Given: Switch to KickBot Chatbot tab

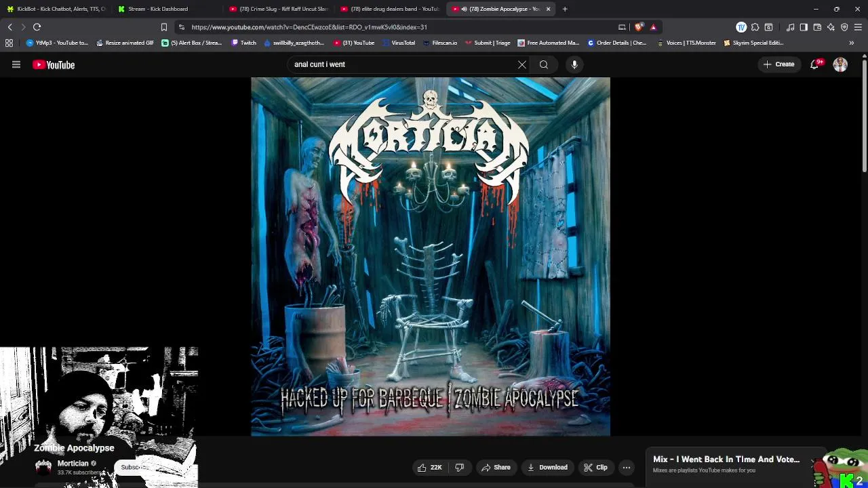Looking at the screenshot, I should pyautogui.click(x=56, y=9).
